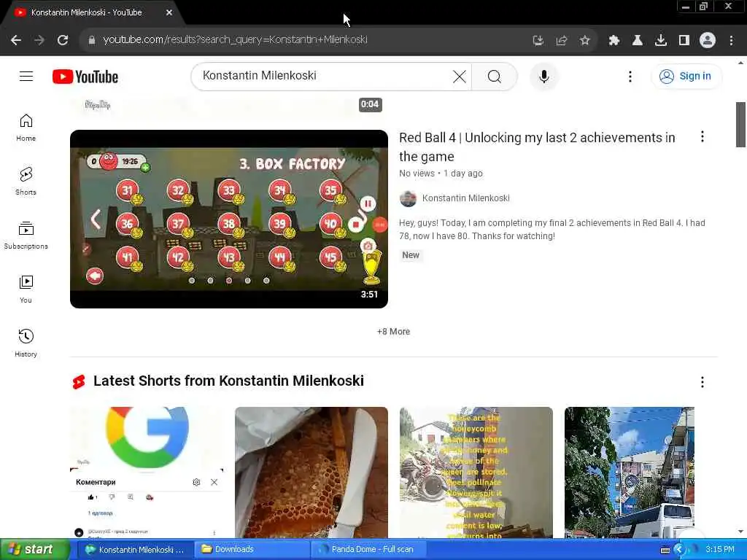Play the Red Ball 4 Box Factory thumbnail
This screenshot has width=747, height=560.
tap(228, 219)
